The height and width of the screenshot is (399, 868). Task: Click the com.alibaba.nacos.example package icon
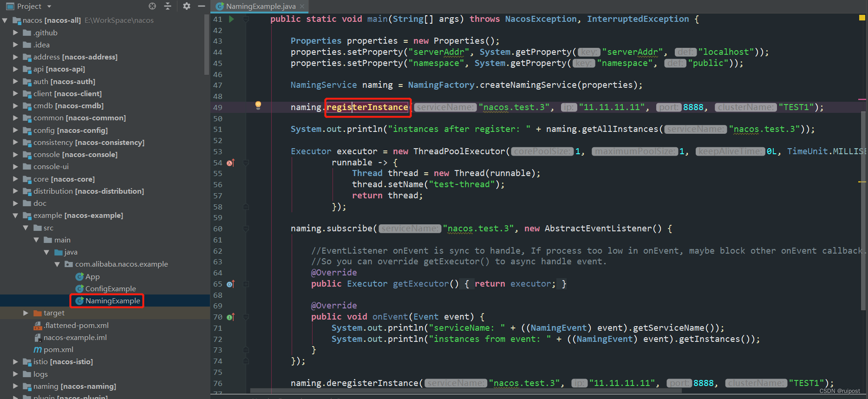point(69,264)
